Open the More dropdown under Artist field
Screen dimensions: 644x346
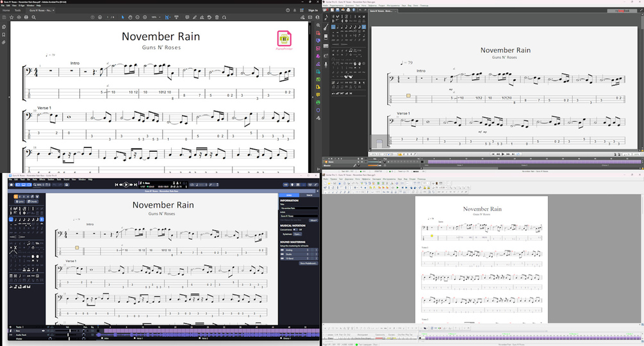[x=313, y=220]
